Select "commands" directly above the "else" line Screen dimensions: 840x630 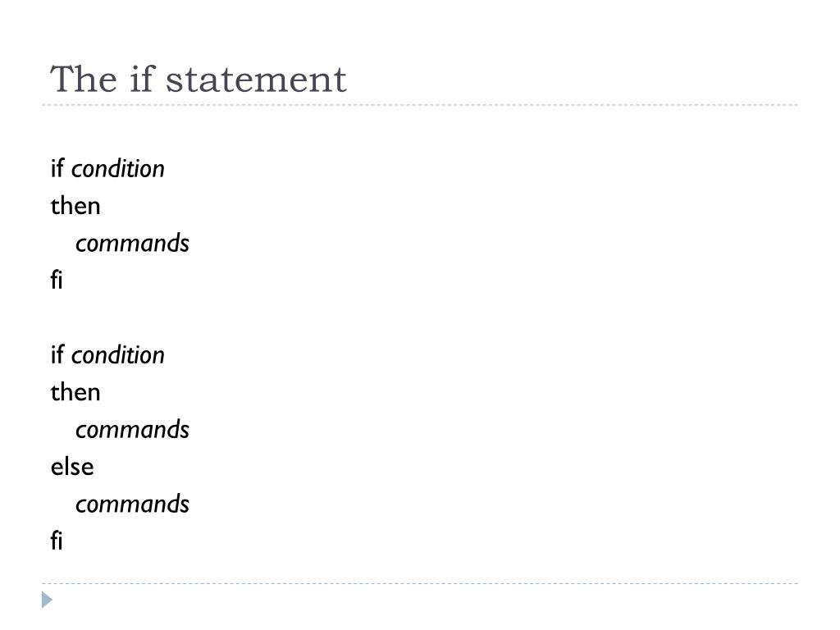132,430
